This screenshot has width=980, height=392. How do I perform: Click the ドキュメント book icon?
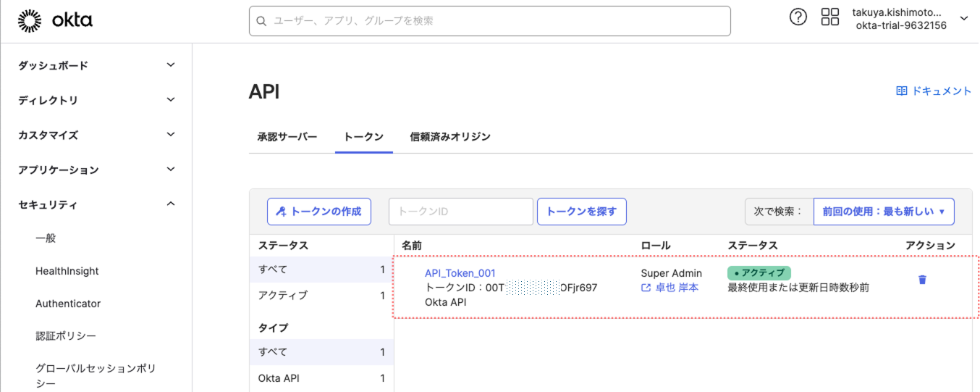[902, 91]
